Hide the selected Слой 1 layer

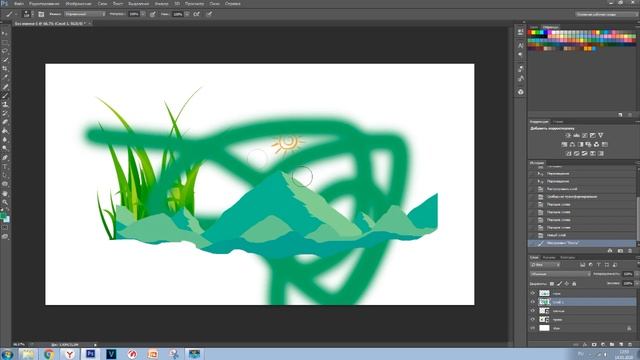pyautogui.click(x=533, y=302)
